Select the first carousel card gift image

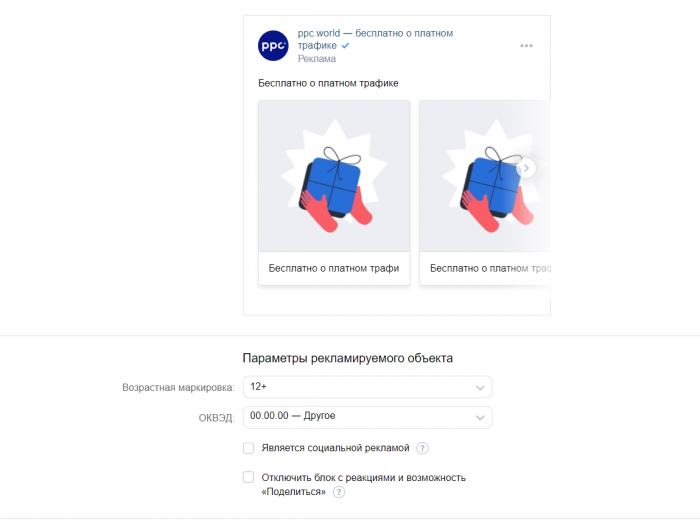click(334, 176)
